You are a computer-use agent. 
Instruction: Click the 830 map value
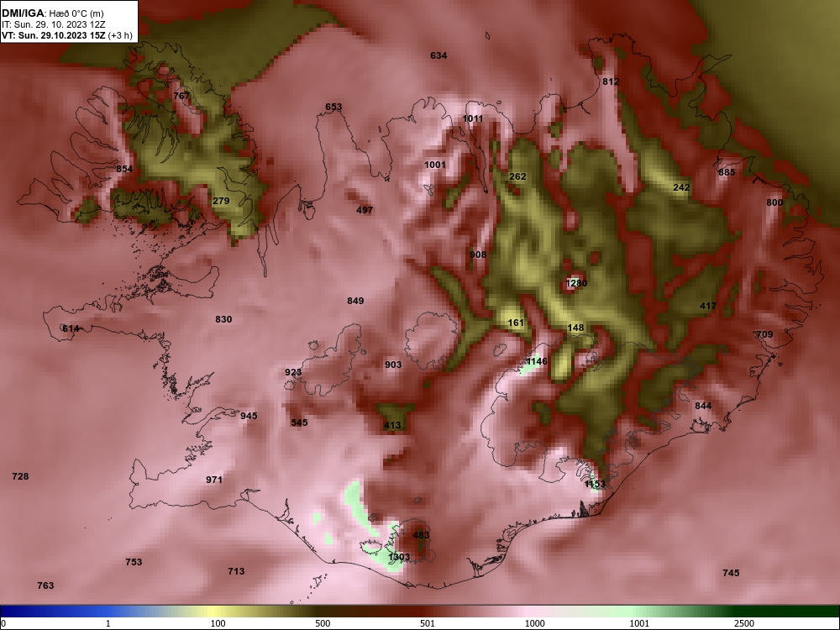(223, 320)
